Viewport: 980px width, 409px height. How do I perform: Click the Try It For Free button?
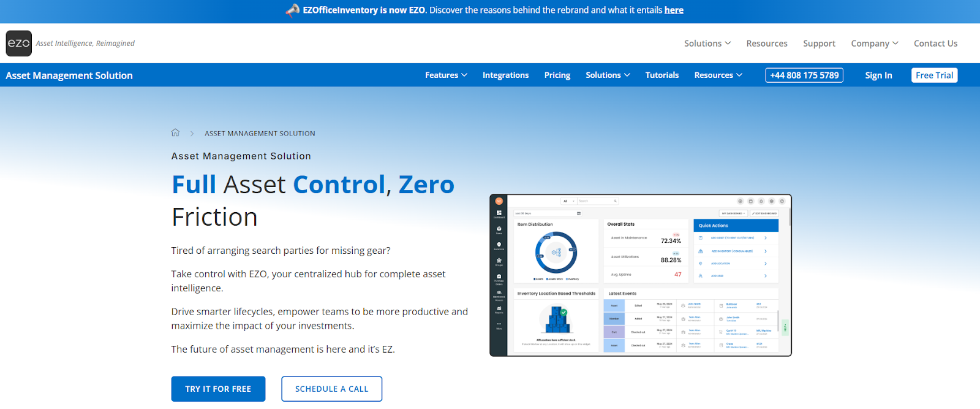[x=218, y=389]
